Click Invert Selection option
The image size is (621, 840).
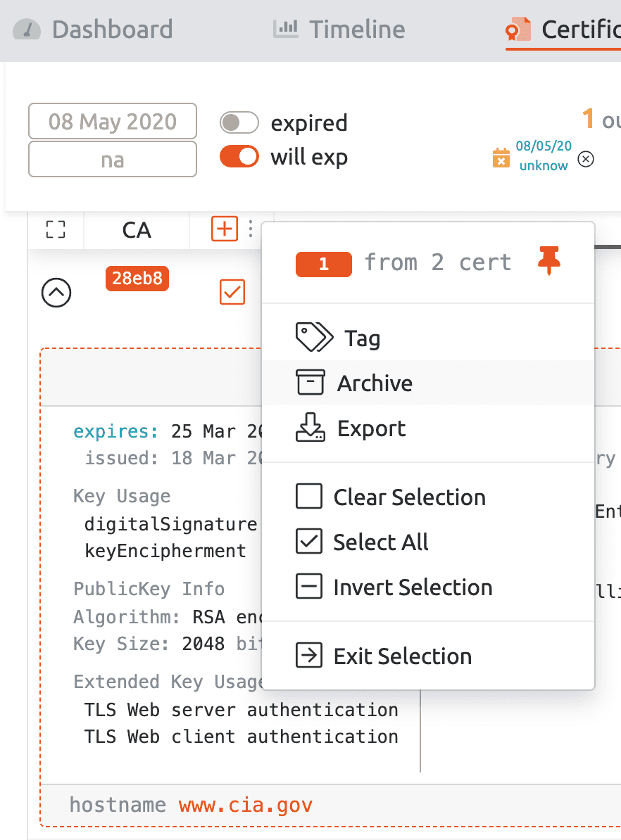tap(412, 587)
